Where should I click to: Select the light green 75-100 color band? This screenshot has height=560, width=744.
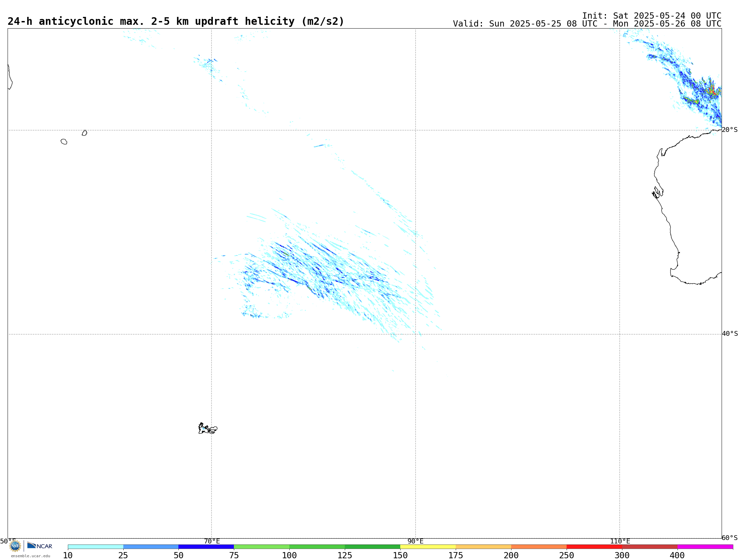262,547
